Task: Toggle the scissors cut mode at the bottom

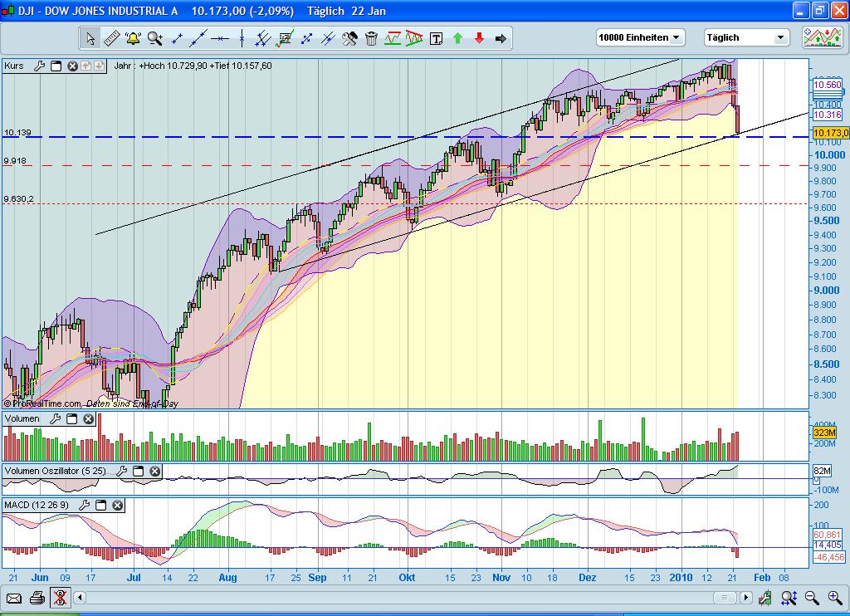Action: coord(60,598)
